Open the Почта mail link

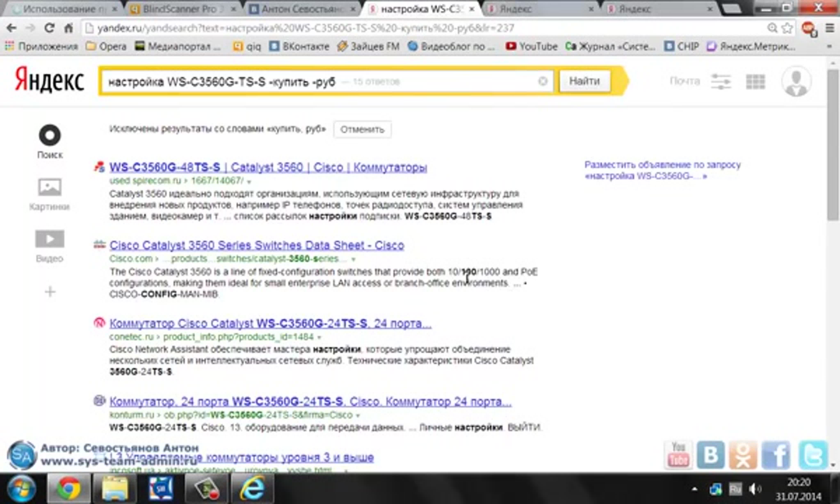coord(685,81)
